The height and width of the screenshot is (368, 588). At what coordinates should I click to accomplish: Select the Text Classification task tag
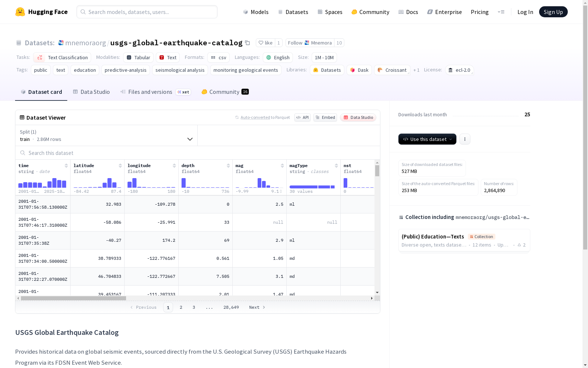[x=62, y=57]
